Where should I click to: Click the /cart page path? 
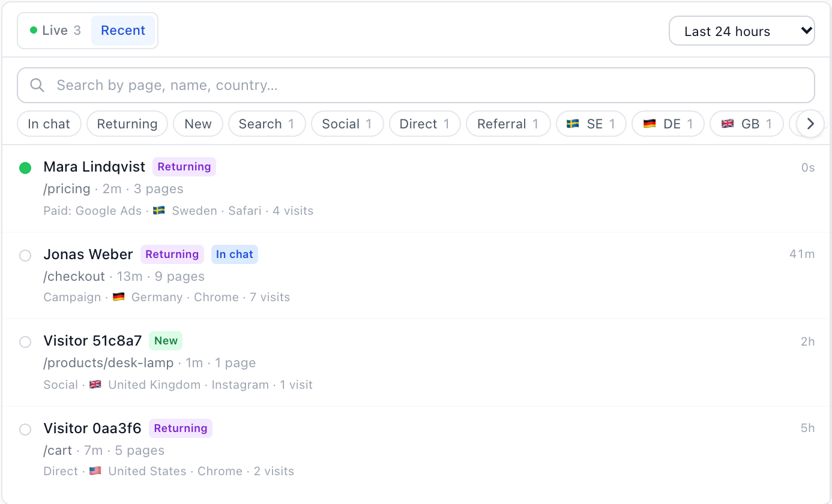click(x=58, y=451)
